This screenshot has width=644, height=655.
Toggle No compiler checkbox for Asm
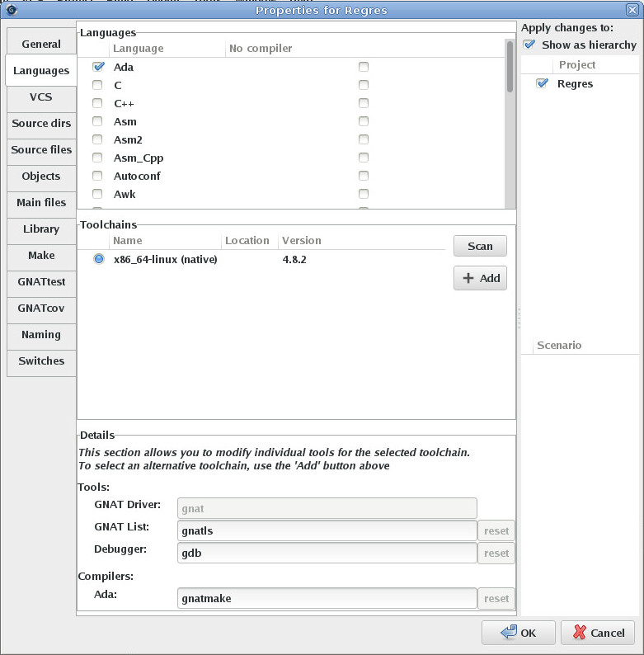[x=364, y=121]
